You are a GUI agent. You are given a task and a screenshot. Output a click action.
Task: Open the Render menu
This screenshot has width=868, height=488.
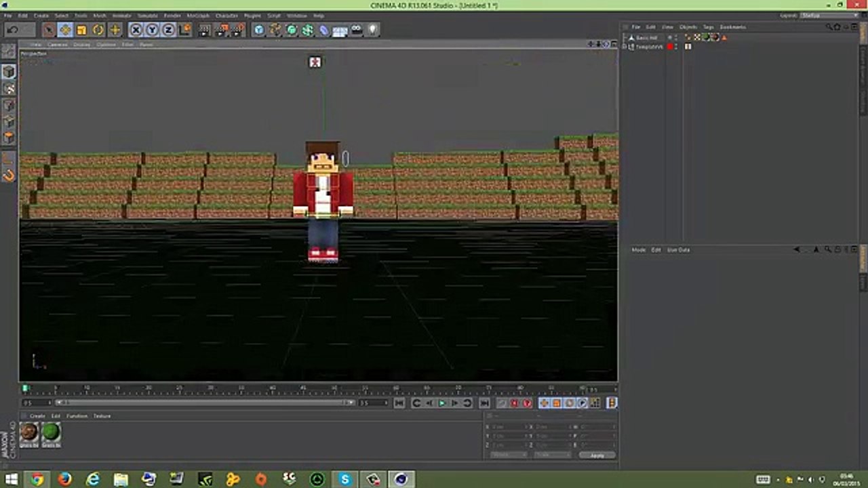(x=172, y=15)
